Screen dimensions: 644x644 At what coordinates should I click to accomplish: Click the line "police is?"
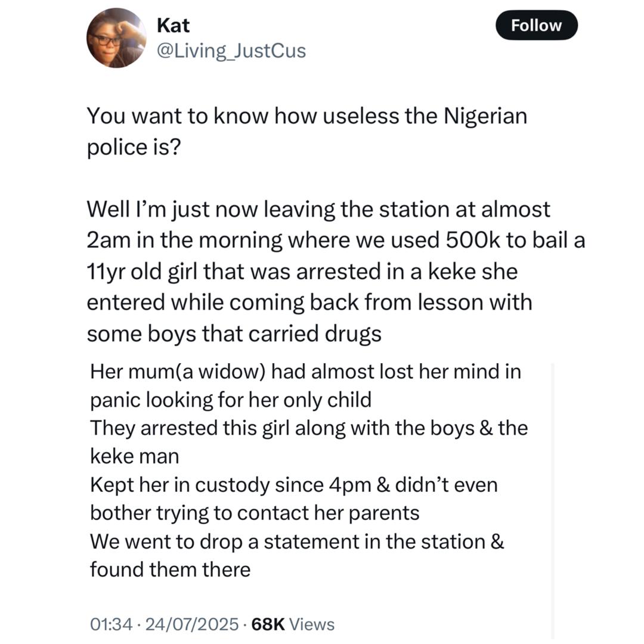click(134, 147)
